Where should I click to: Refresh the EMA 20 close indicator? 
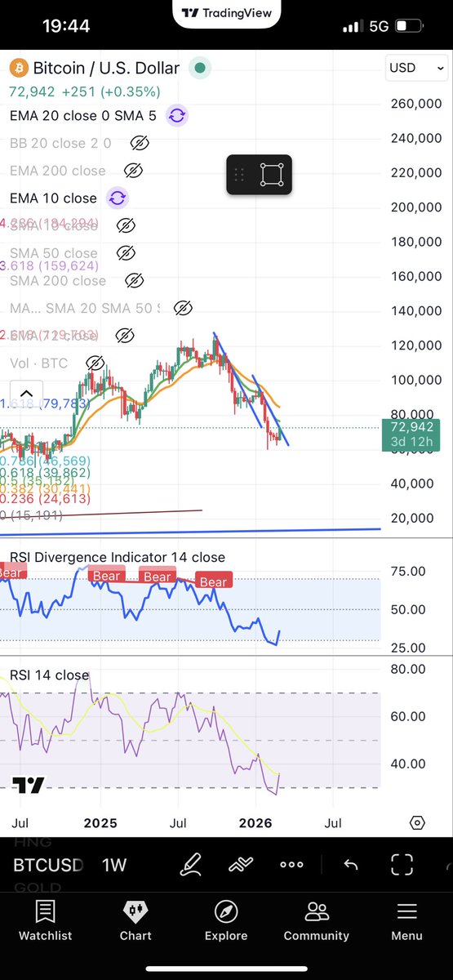(x=176, y=116)
